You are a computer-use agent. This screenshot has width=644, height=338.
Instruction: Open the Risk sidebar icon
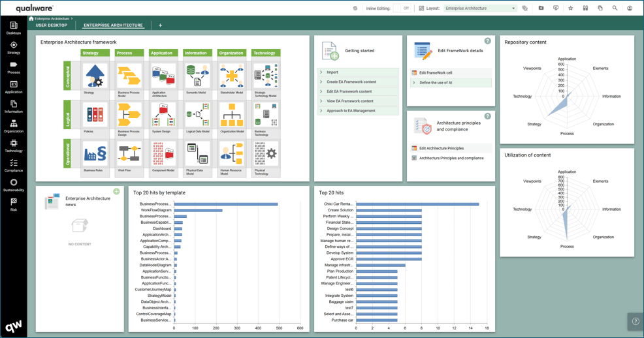[x=13, y=204]
